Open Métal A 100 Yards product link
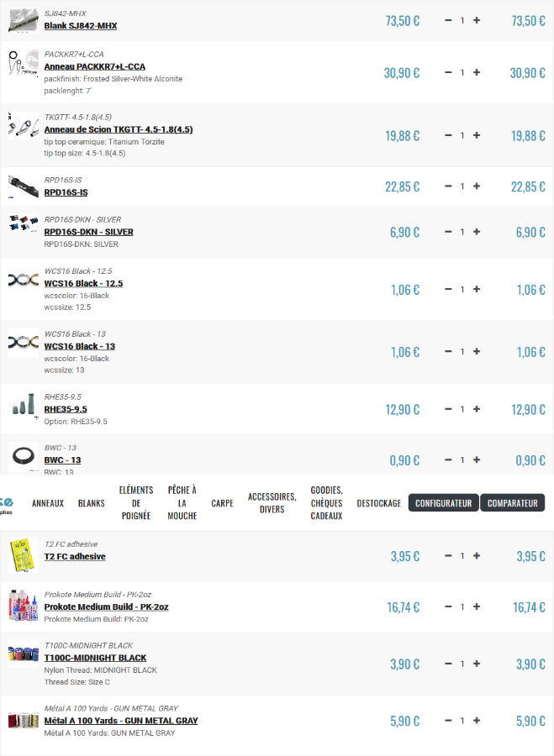The image size is (554, 756). click(121, 721)
